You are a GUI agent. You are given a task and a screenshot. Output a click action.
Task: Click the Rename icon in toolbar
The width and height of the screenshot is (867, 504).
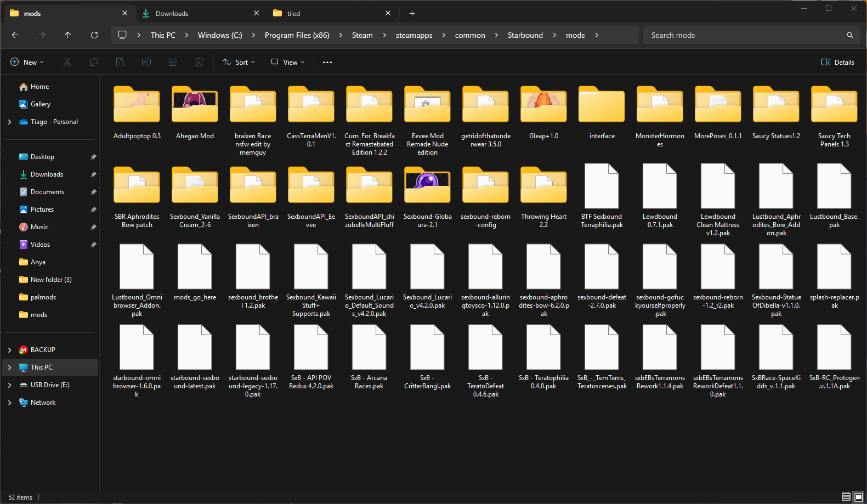[x=146, y=63]
